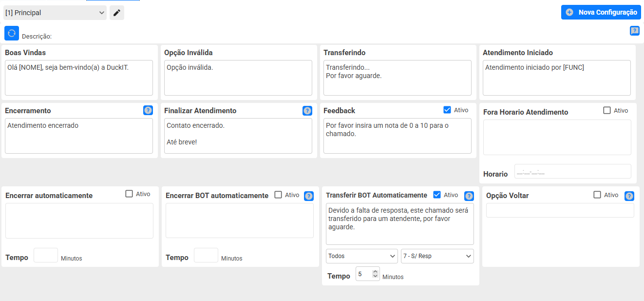Click help icon for Encerrar BOT automaticamente

click(309, 196)
